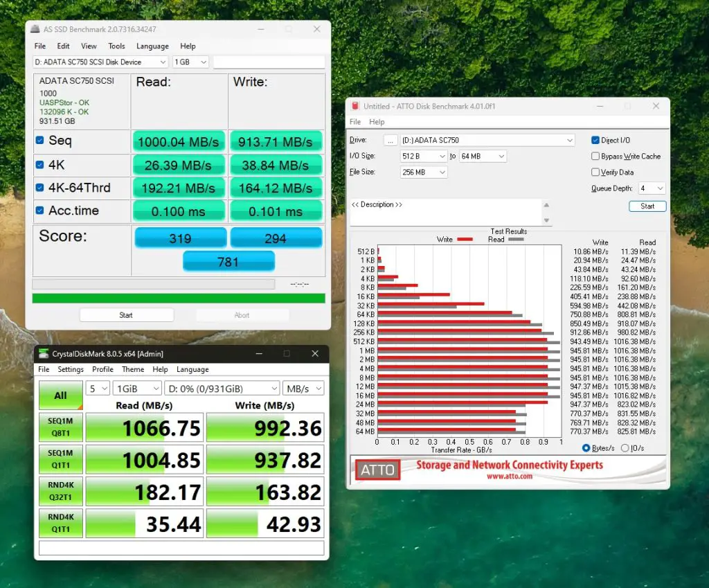The height and width of the screenshot is (588, 709).
Task: Click the red Write legend swatch
Action: click(x=465, y=239)
